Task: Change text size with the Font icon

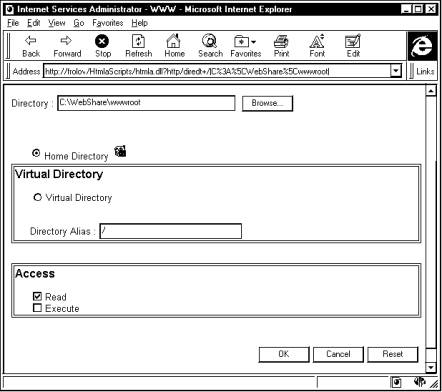Action: [x=317, y=41]
